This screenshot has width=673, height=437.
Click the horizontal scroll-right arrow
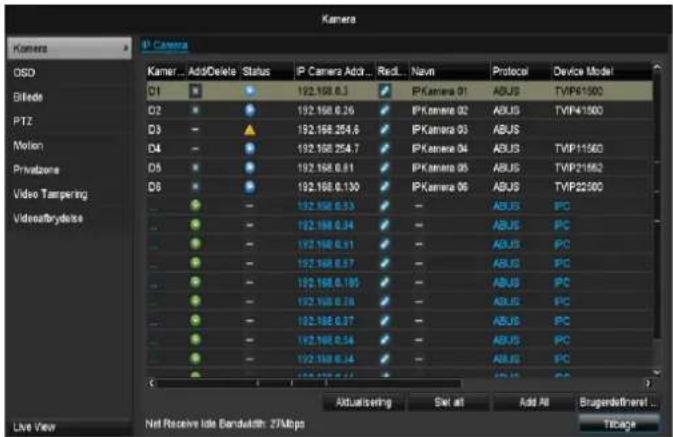point(648,383)
